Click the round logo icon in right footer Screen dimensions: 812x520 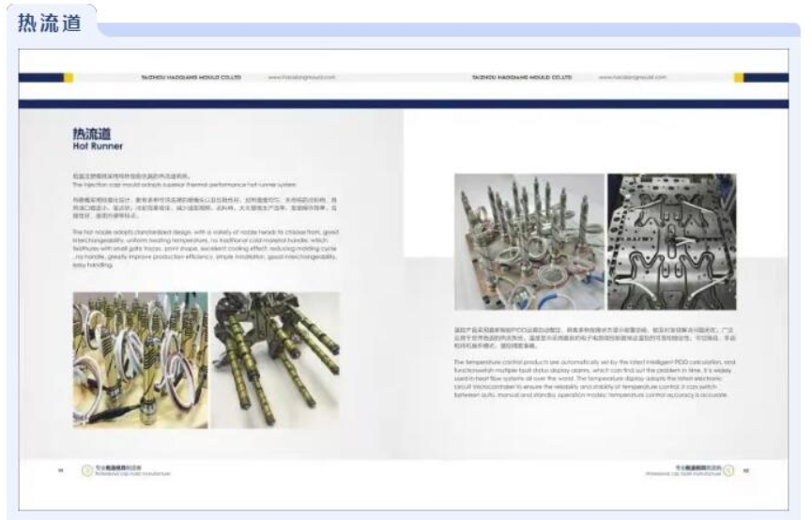[728, 471]
